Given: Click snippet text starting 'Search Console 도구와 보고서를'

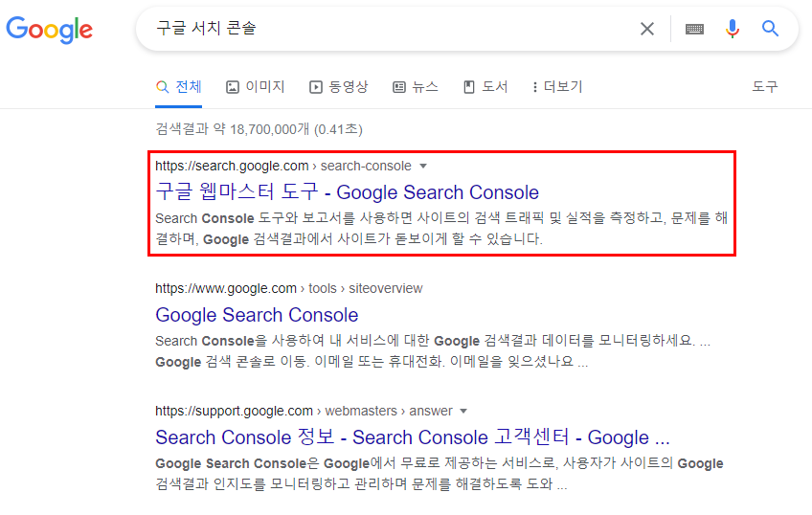Looking at the screenshot, I should click(x=441, y=229).
